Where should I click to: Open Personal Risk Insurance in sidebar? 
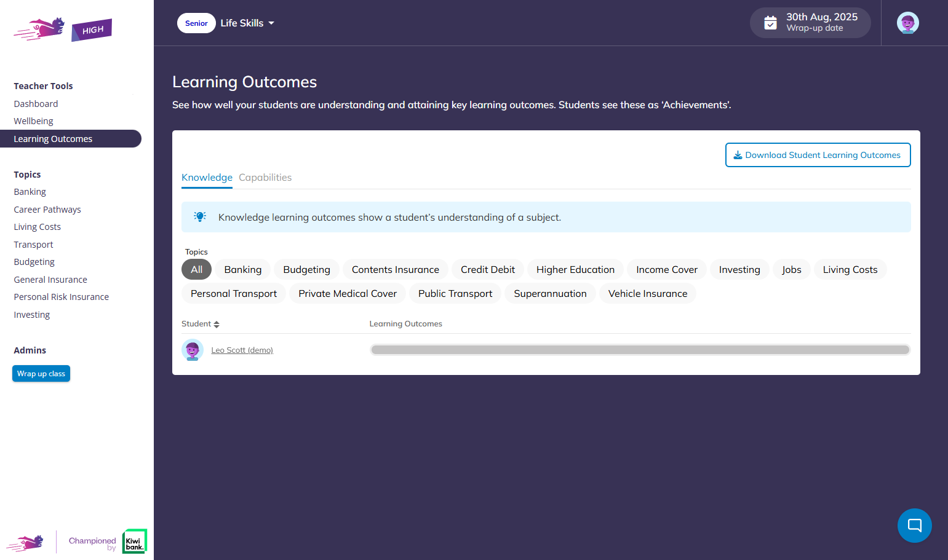61,297
